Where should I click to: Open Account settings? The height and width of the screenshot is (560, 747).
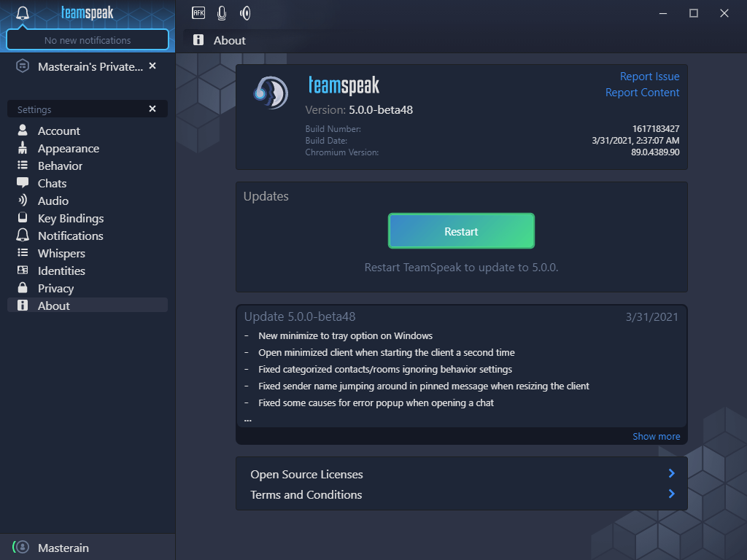[x=58, y=131]
